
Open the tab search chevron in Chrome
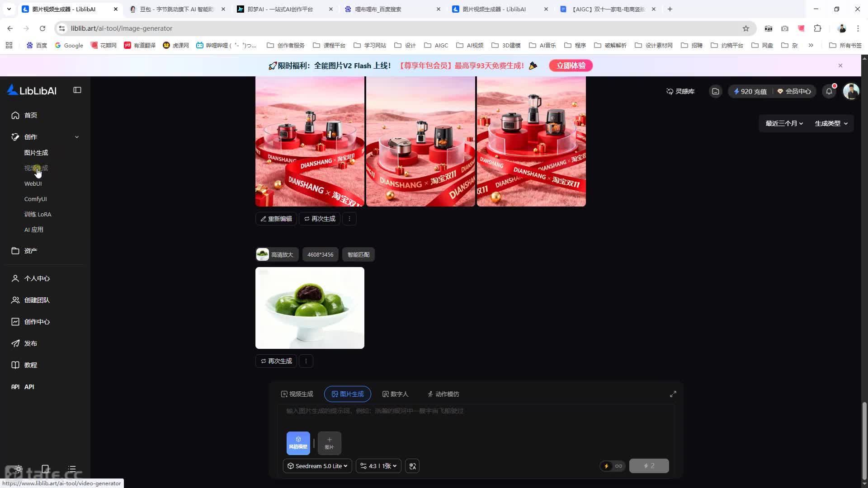9,9
